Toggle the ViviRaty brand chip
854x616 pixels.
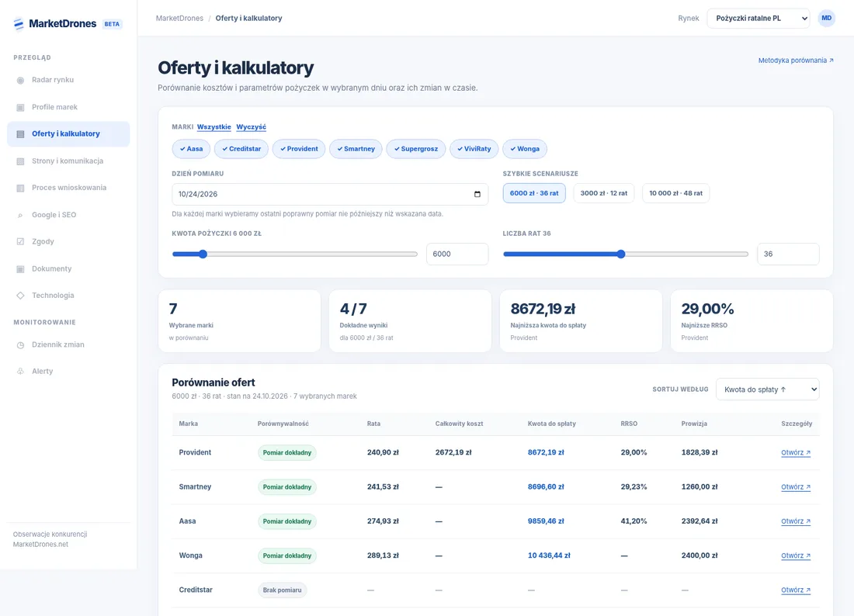[x=474, y=149]
